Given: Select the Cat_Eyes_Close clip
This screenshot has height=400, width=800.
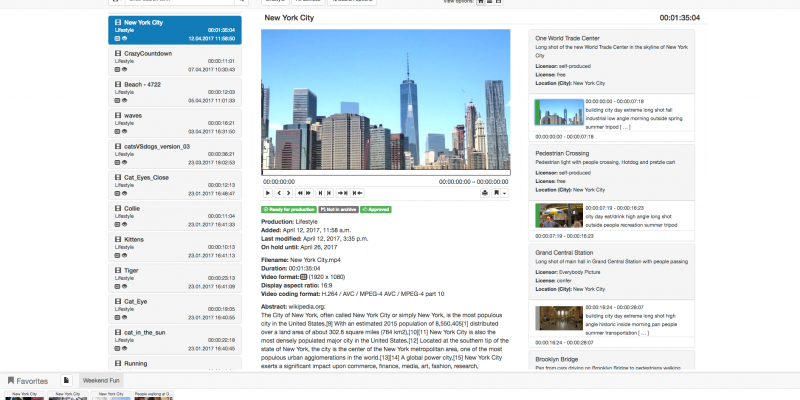Looking at the screenshot, I should click(x=175, y=185).
